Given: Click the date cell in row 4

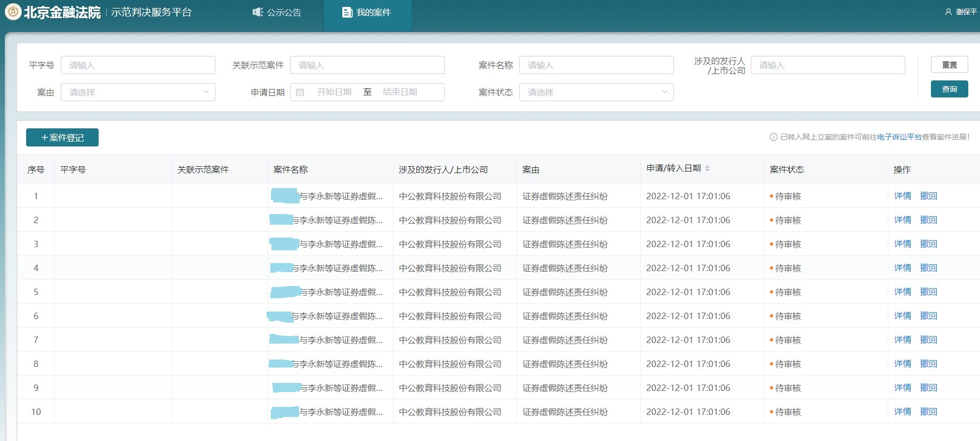Looking at the screenshot, I should click(x=688, y=268).
